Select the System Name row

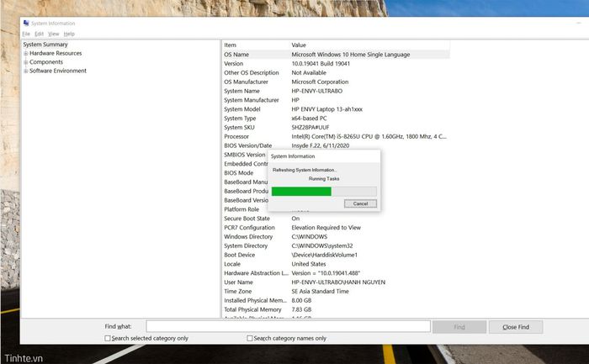pos(336,91)
